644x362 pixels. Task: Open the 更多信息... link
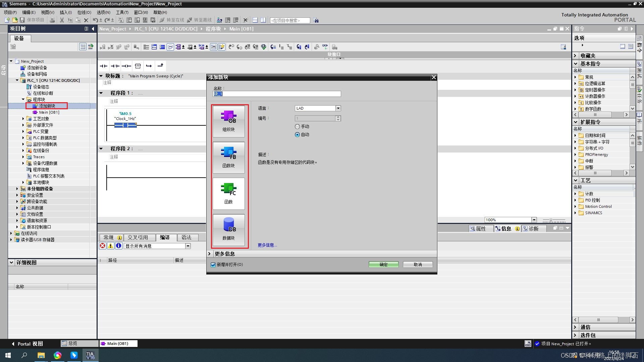click(267, 245)
